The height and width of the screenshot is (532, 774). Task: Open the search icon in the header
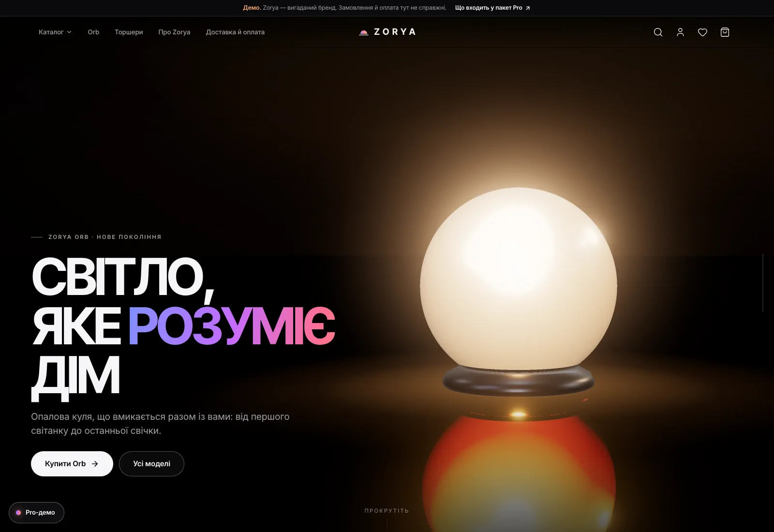658,32
